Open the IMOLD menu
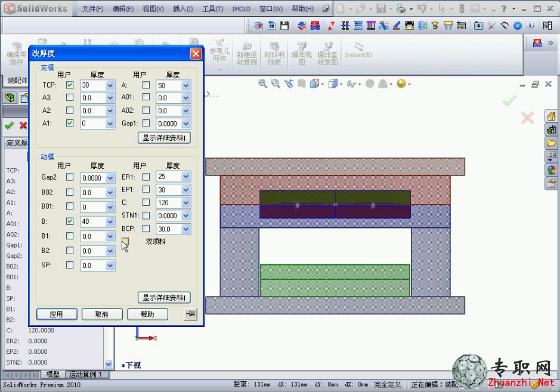The image size is (560, 392). click(x=241, y=8)
